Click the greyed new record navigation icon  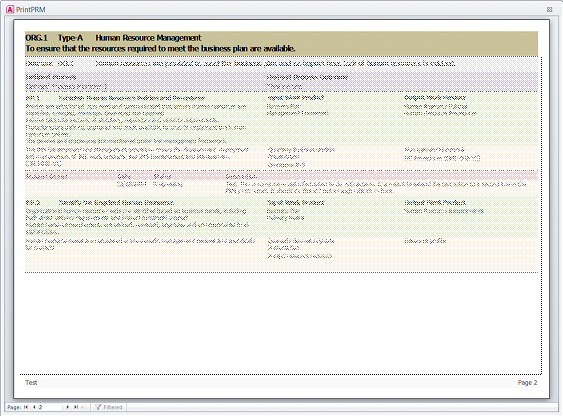click(84, 407)
